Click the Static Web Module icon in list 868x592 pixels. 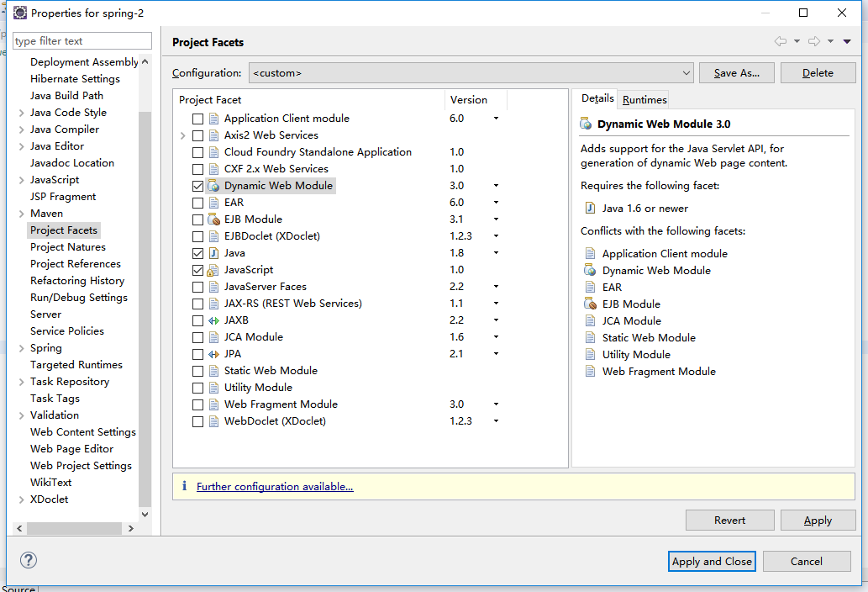click(x=213, y=371)
